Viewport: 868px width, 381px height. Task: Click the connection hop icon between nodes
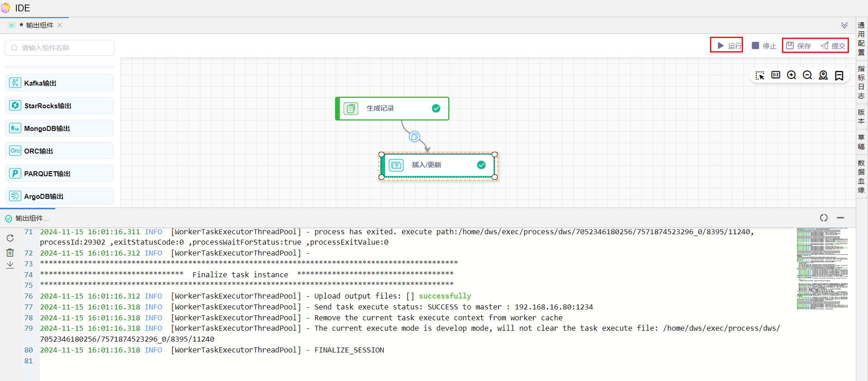(414, 136)
